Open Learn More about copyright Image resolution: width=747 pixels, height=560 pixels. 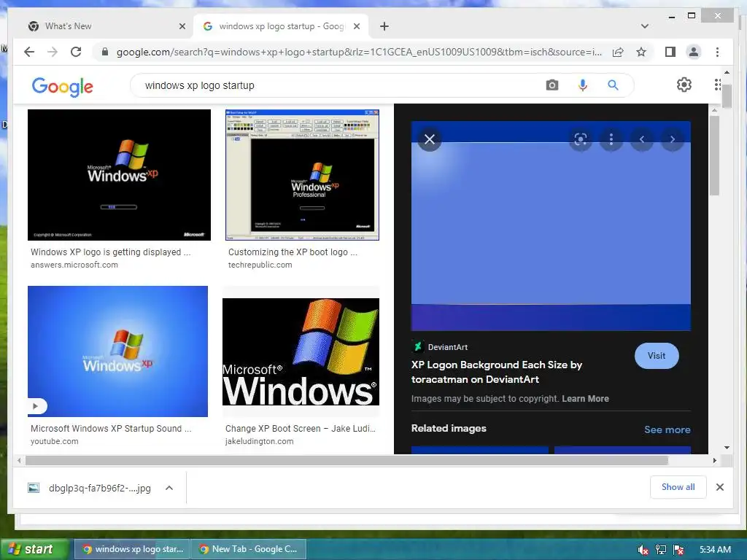585,399
